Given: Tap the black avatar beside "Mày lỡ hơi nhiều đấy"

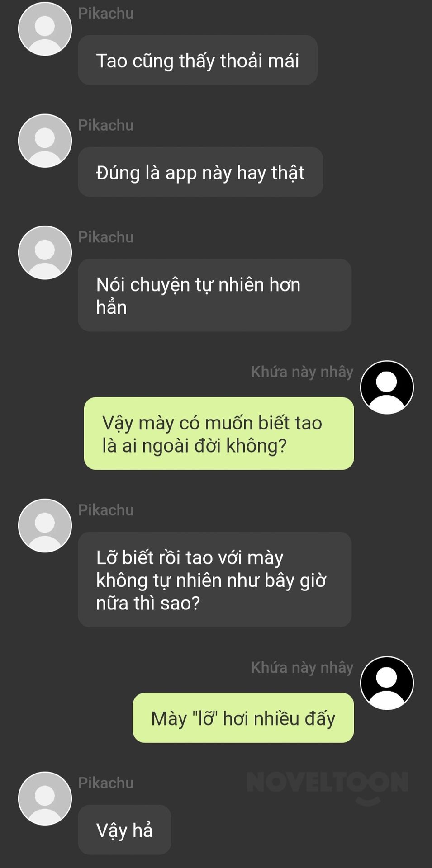Looking at the screenshot, I should (x=387, y=683).
